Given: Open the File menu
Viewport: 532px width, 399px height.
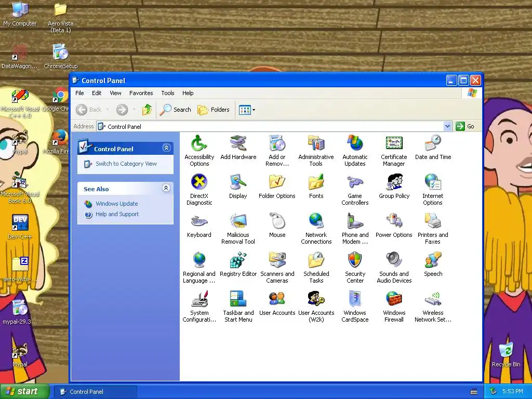Looking at the screenshot, I should pos(79,93).
